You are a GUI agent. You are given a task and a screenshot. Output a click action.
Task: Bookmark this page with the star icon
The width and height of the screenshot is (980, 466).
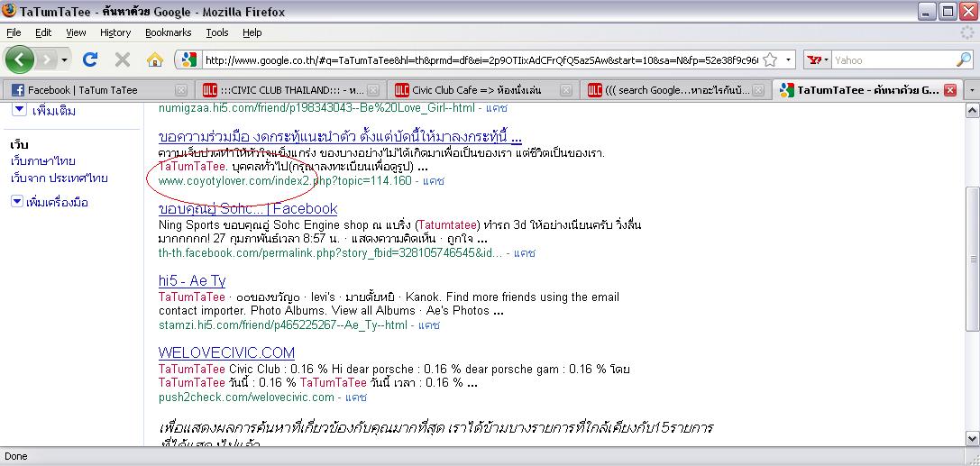770,60
